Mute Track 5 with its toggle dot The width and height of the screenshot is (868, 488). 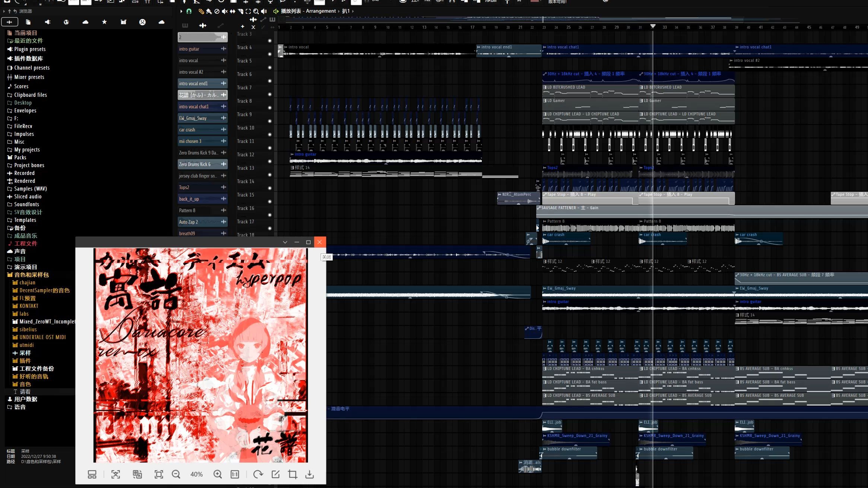coord(270,67)
